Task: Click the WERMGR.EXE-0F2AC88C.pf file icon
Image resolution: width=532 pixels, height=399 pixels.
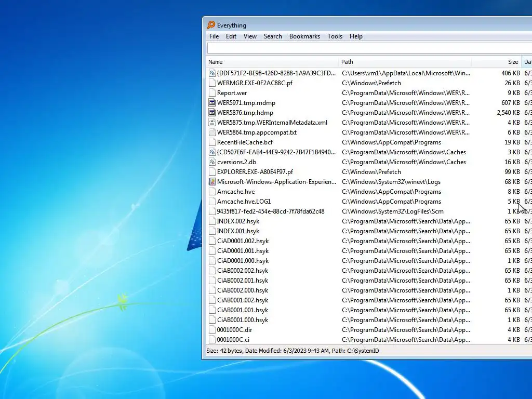Action: pos(212,83)
